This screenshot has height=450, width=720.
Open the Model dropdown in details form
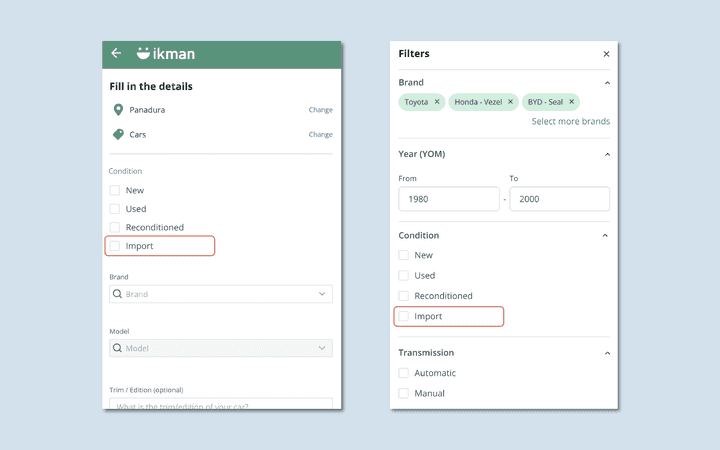pyautogui.click(x=322, y=348)
